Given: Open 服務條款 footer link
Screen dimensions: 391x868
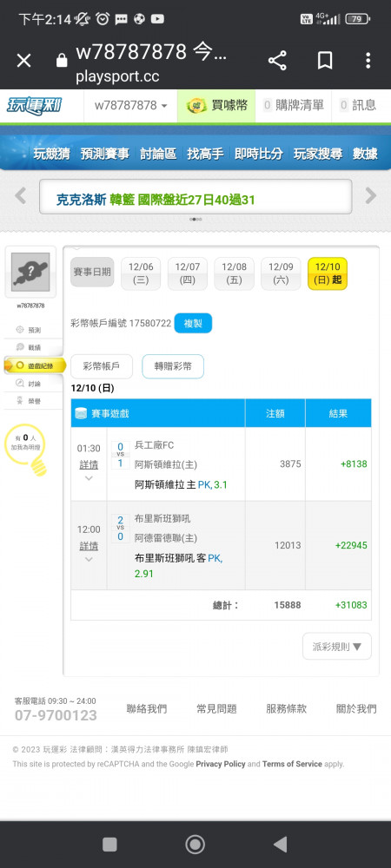Looking at the screenshot, I should [x=287, y=708].
